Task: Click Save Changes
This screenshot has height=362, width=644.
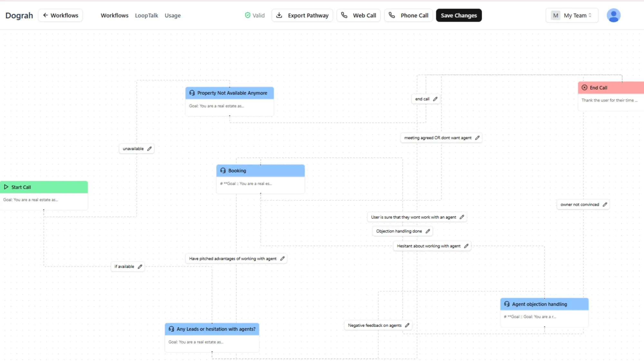Action: [459, 15]
